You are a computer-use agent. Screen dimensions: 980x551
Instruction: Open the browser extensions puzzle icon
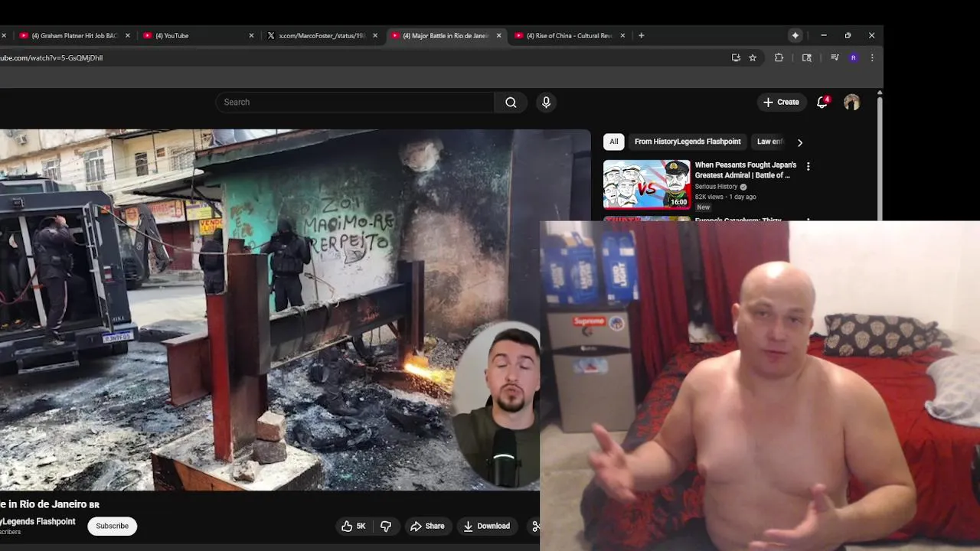click(x=779, y=57)
